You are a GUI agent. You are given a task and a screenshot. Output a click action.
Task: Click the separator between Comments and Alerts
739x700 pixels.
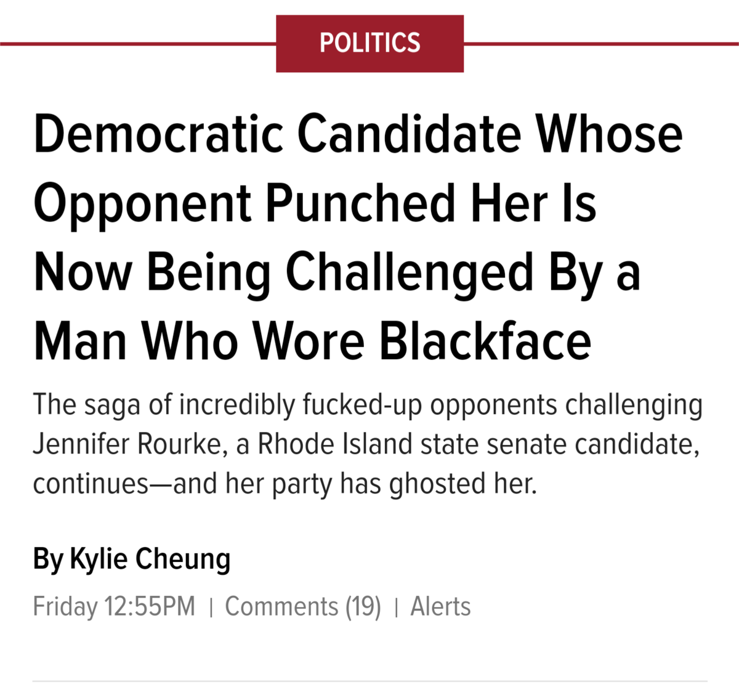[x=396, y=607]
